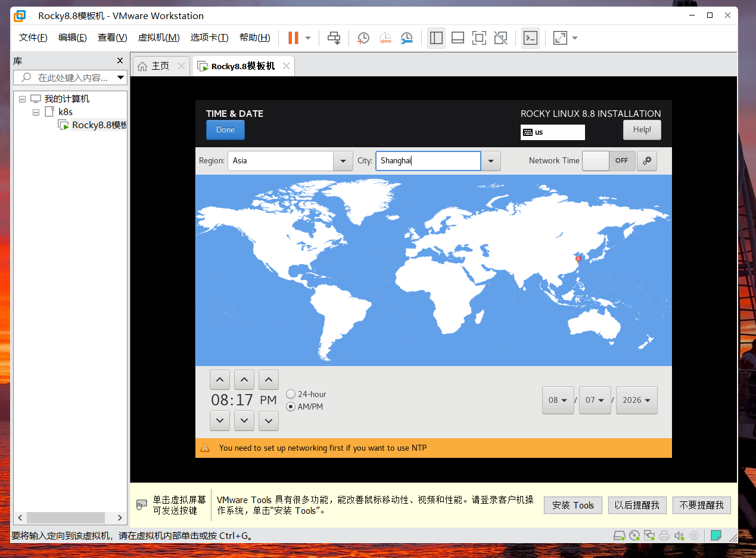The height and width of the screenshot is (558, 756).
Task: Close the library panel with its X
Action: (120, 61)
